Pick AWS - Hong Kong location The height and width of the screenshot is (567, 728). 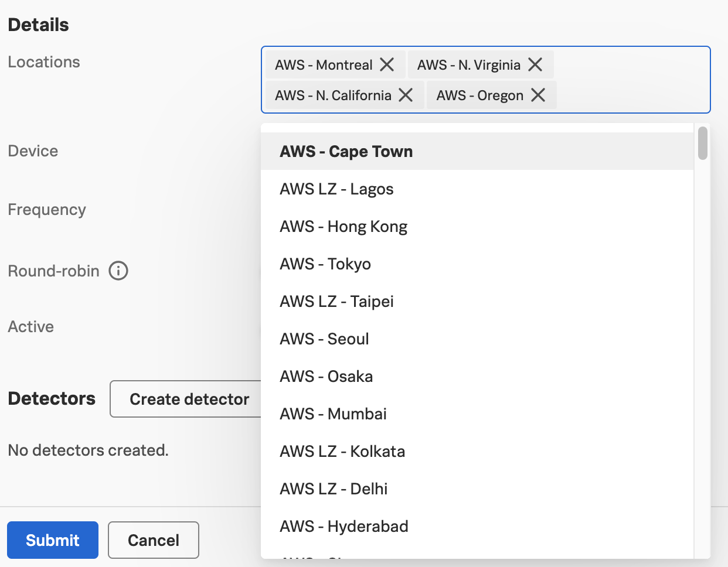(343, 226)
